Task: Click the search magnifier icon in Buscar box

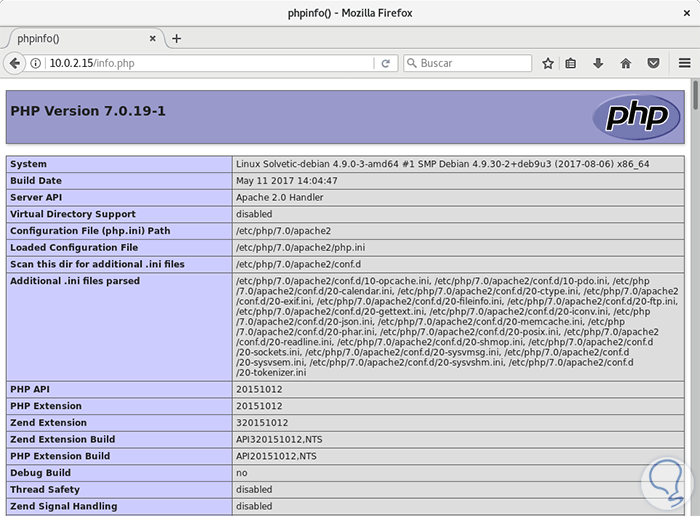Action: [x=412, y=63]
